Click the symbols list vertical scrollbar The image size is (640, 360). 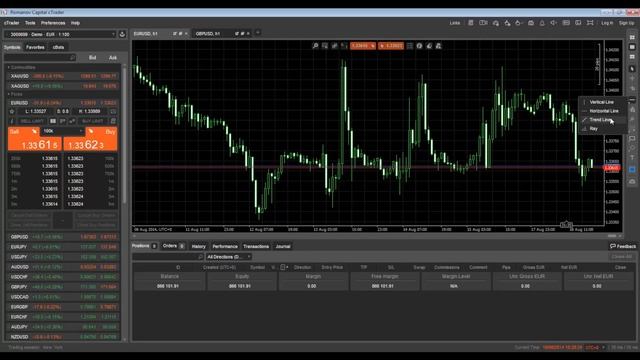124,135
